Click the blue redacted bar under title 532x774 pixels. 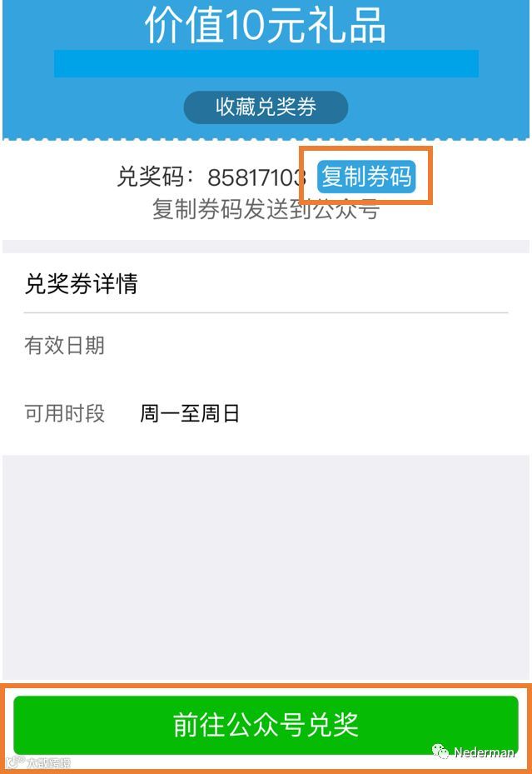[266, 63]
